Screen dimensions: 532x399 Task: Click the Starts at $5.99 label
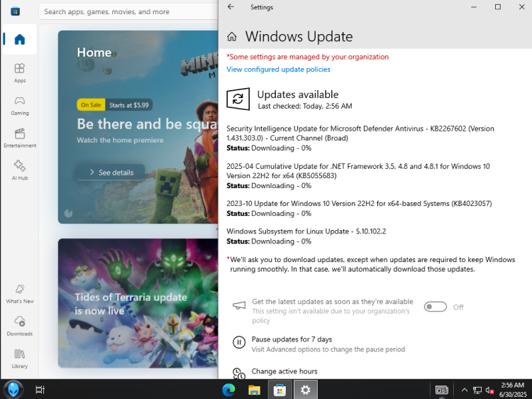(x=129, y=105)
